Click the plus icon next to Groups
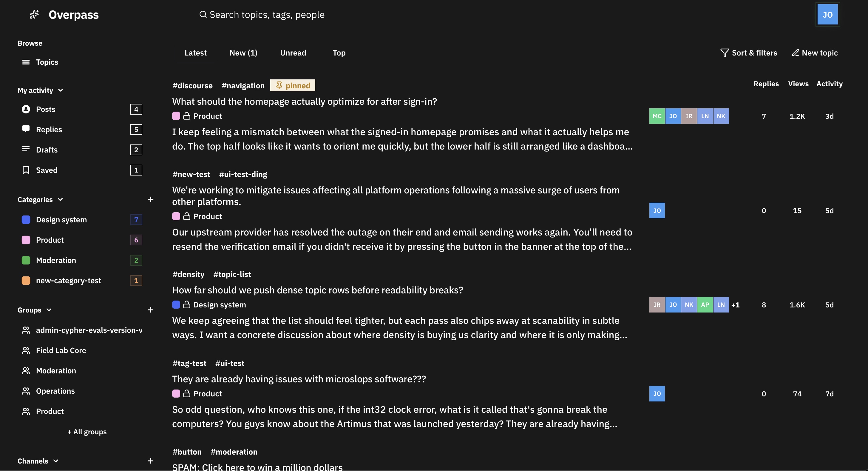868x471 pixels. coord(151,310)
